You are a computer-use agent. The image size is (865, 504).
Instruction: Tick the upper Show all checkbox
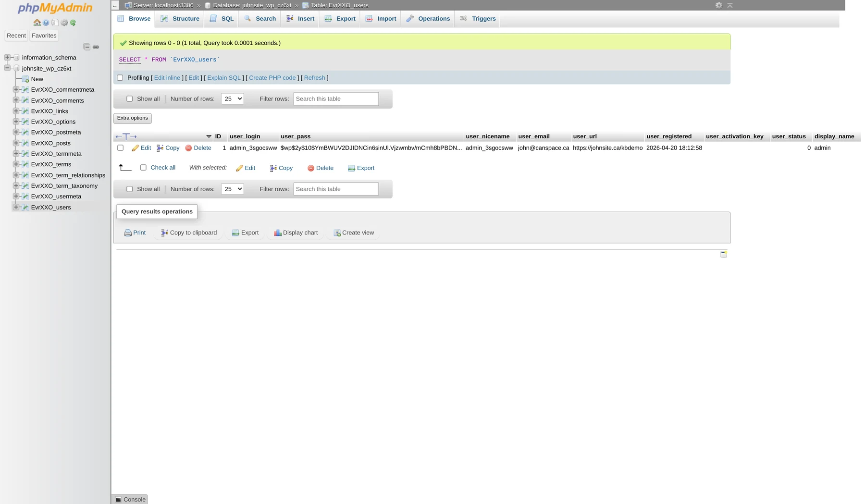coord(129,99)
